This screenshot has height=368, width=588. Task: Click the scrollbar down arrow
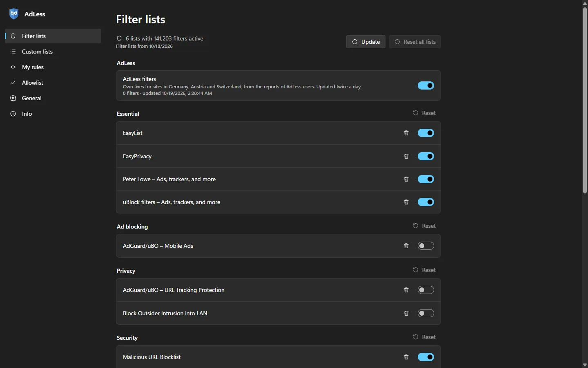(x=585, y=365)
